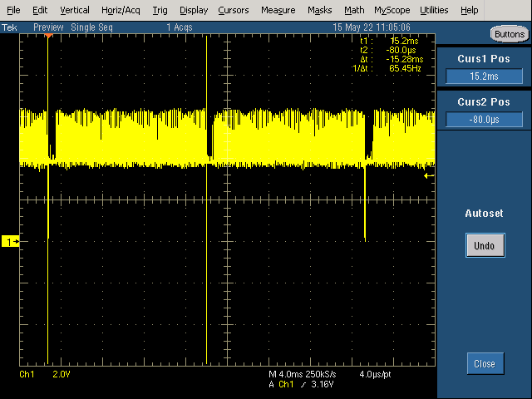Select the Curs2 Pos field showing -80.0µs
Viewport: 532px width, 399px height.
pyautogui.click(x=484, y=120)
